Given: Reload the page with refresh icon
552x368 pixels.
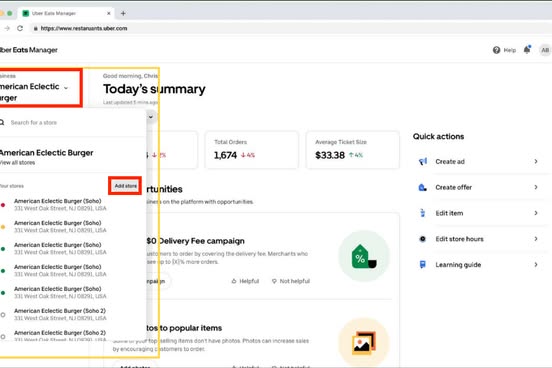Looking at the screenshot, I should 20,28.
